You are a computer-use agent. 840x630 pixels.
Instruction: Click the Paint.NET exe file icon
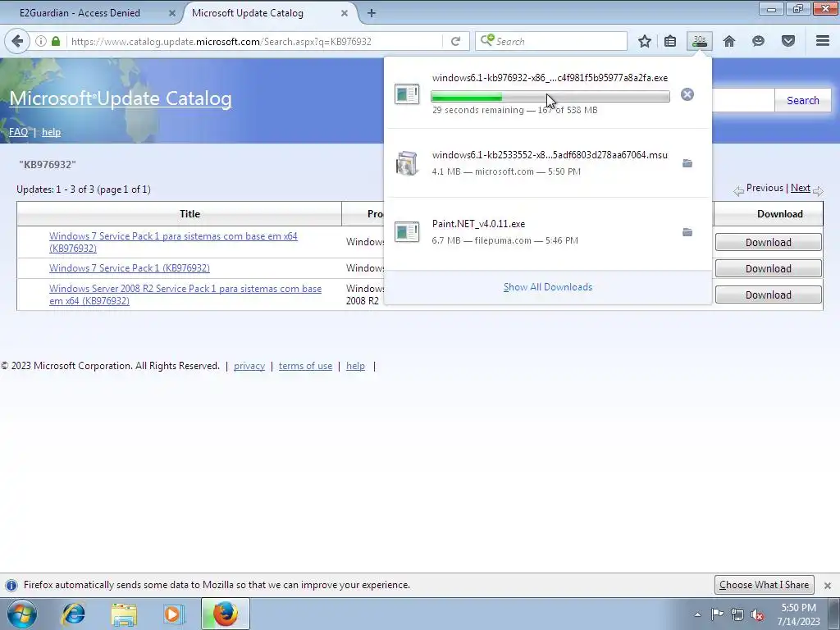(x=407, y=232)
